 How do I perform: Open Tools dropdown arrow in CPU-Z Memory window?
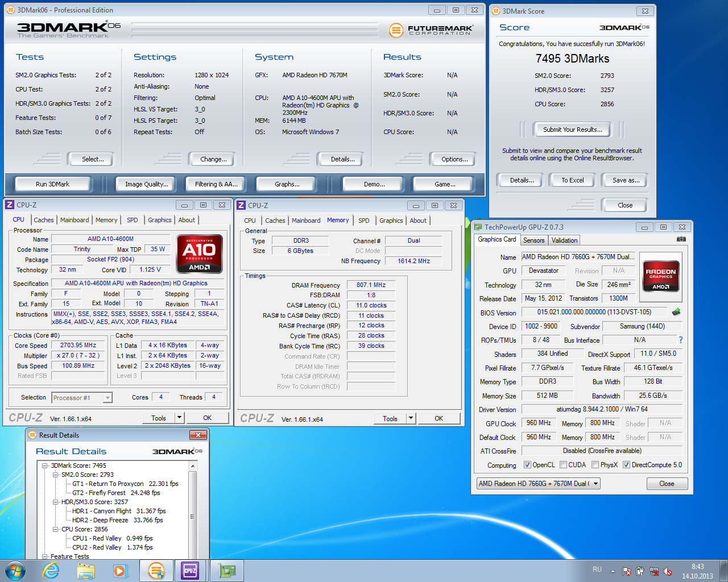(411, 418)
